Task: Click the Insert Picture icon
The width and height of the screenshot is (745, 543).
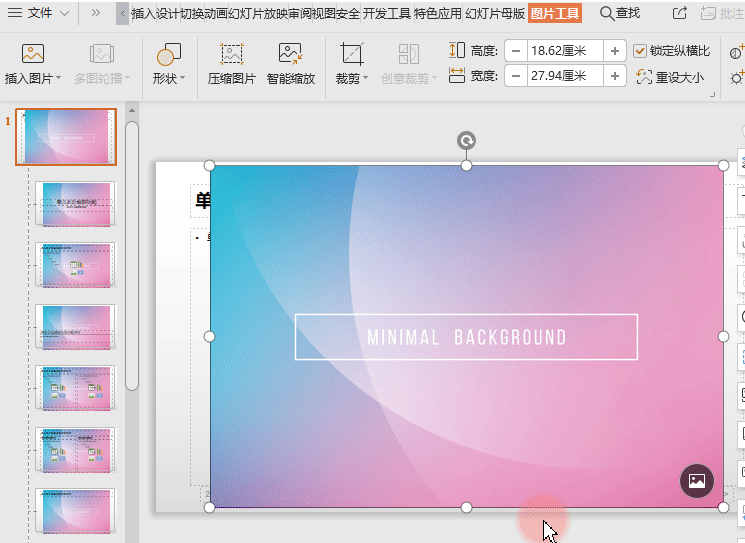Action: (x=33, y=54)
